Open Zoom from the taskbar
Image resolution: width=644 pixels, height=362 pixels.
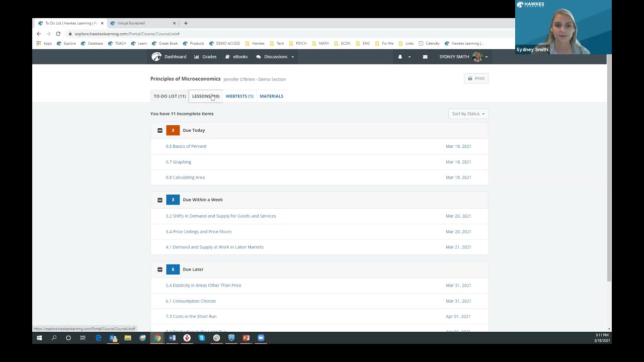tap(261, 338)
